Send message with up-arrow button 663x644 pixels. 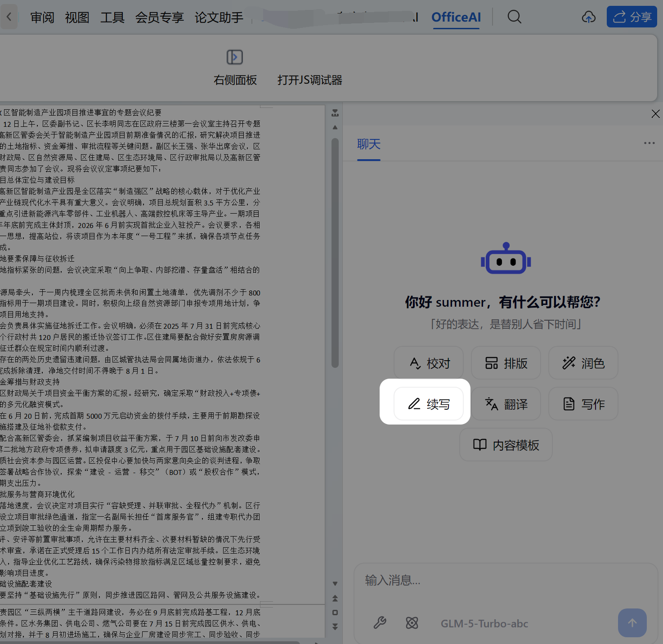(x=632, y=623)
